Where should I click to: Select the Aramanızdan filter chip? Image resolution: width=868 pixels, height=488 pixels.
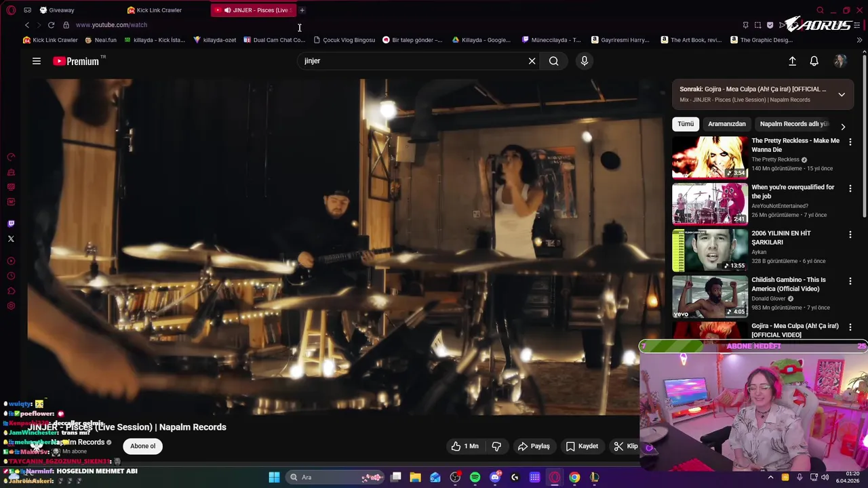tap(727, 124)
